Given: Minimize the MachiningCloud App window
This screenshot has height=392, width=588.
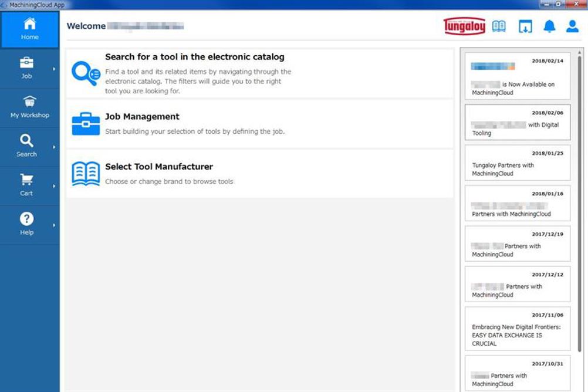Looking at the screenshot, I should pyautogui.click(x=546, y=4).
